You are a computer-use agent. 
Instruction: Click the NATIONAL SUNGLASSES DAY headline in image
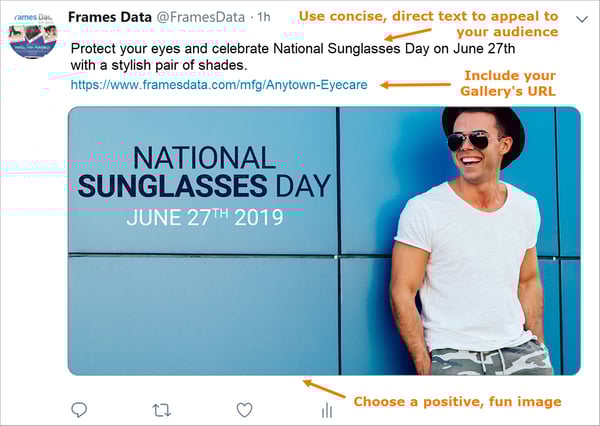coord(204,171)
